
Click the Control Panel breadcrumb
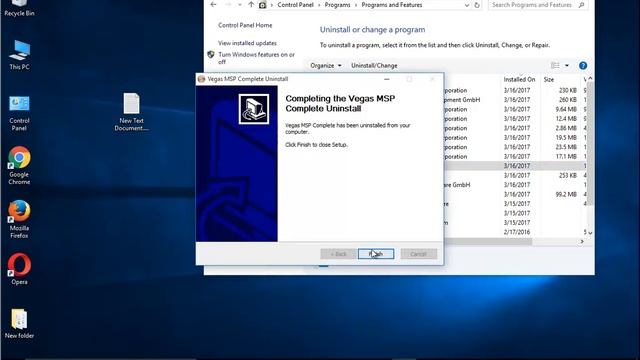pos(295,5)
